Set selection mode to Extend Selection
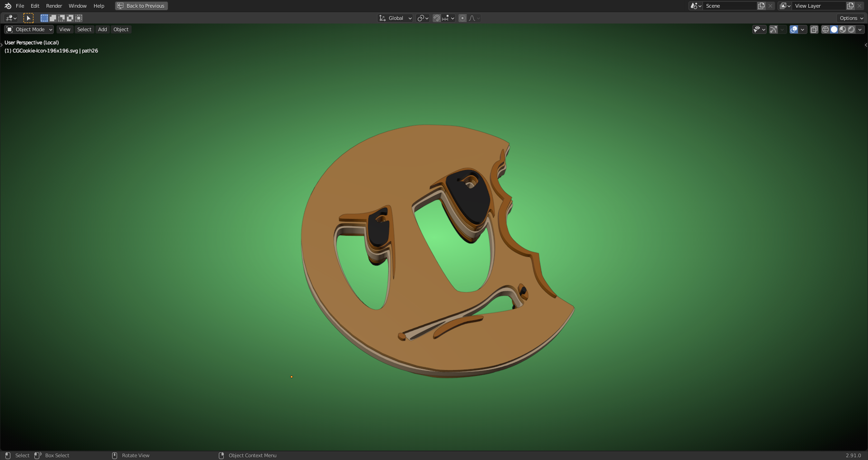Screen dimensions: 868x460 click(53, 18)
